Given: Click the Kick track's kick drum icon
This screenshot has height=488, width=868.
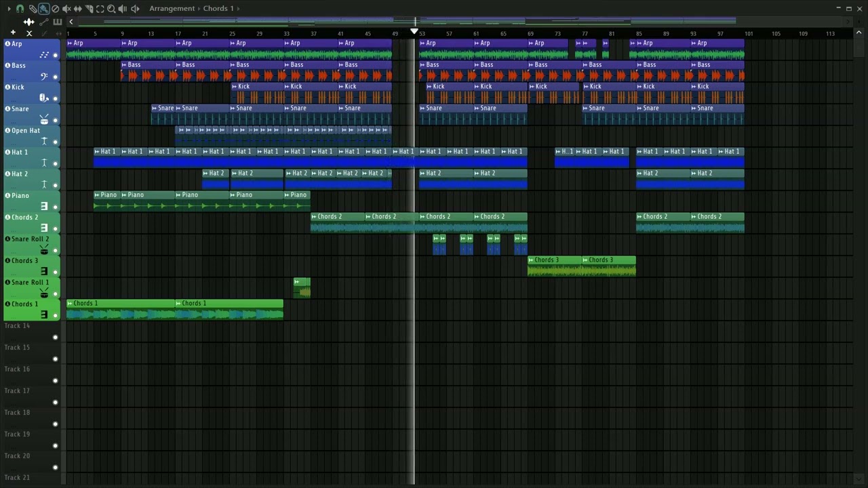Looking at the screenshot, I should [x=45, y=98].
